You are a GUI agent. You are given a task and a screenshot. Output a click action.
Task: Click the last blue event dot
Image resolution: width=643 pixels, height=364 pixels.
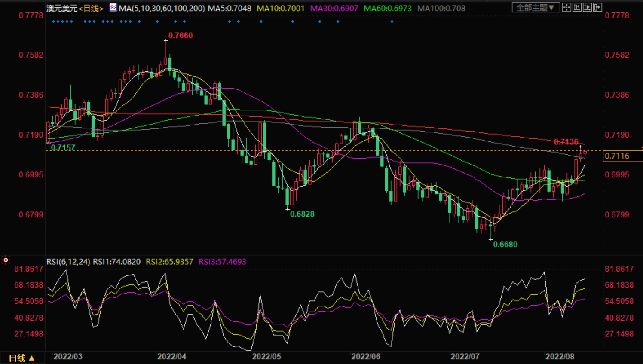(392, 21)
